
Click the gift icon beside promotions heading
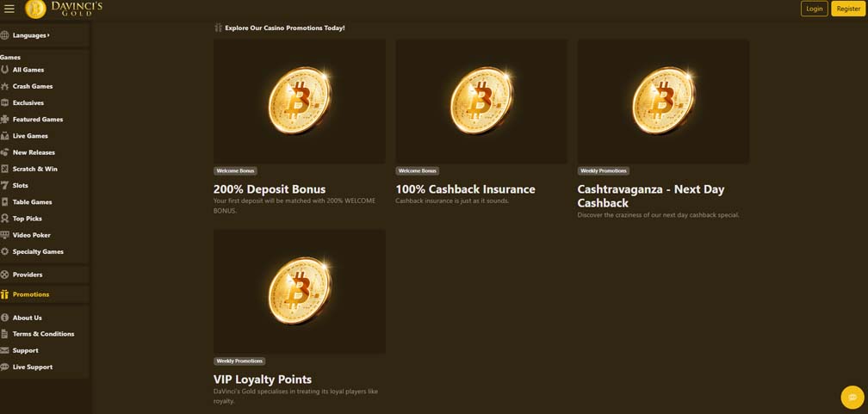[x=218, y=28]
